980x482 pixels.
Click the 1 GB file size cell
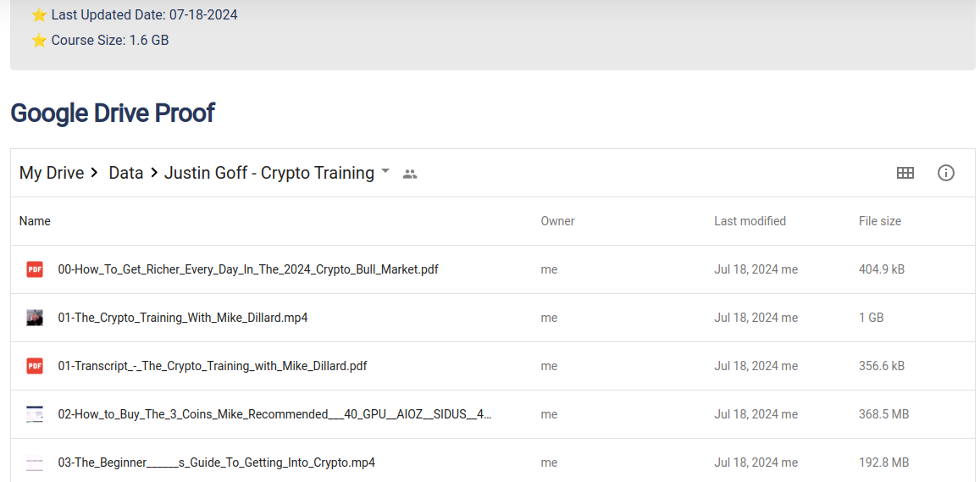[872, 318]
